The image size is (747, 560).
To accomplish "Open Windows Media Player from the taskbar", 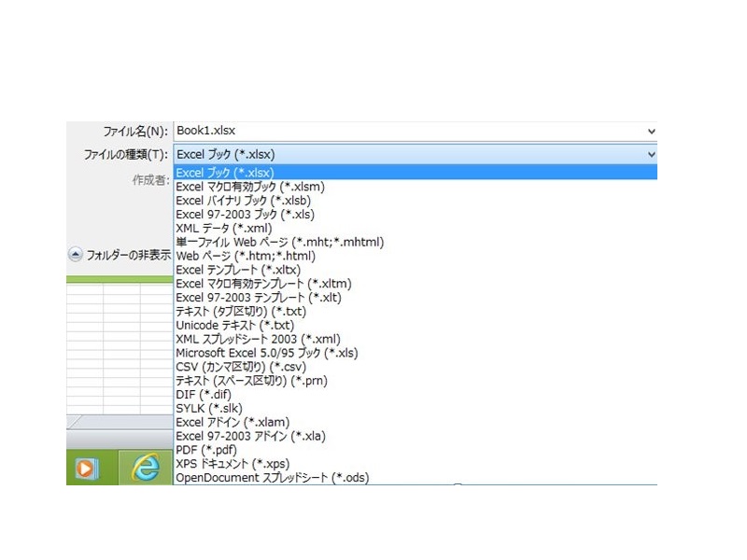I will [x=87, y=469].
